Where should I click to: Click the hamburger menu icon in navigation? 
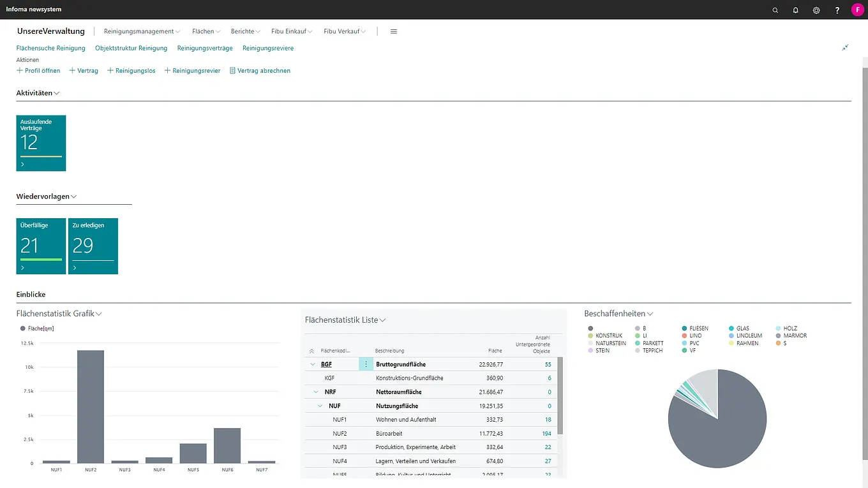coord(394,31)
